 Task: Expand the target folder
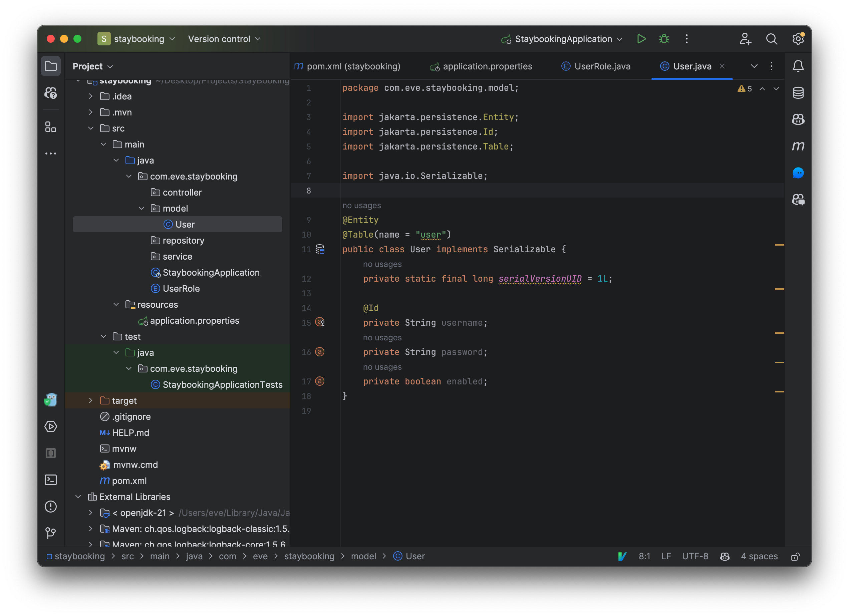(90, 400)
